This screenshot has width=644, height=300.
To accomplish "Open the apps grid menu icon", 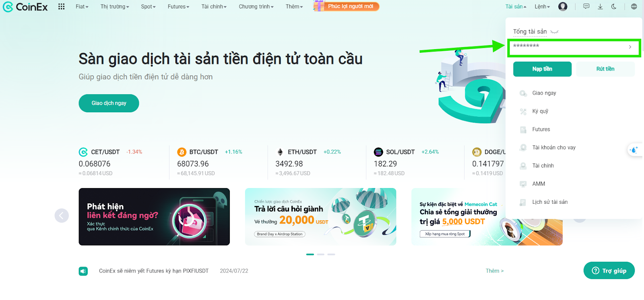I will pyautogui.click(x=61, y=6).
